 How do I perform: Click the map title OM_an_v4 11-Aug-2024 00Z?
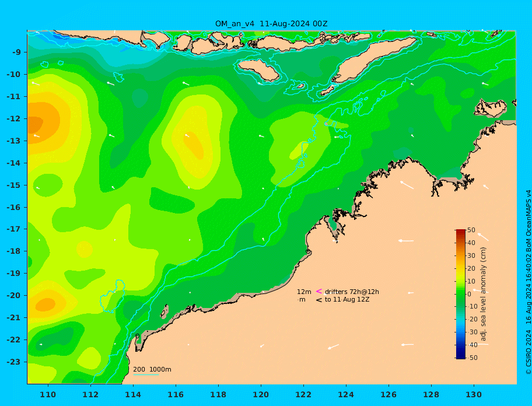pos(271,24)
